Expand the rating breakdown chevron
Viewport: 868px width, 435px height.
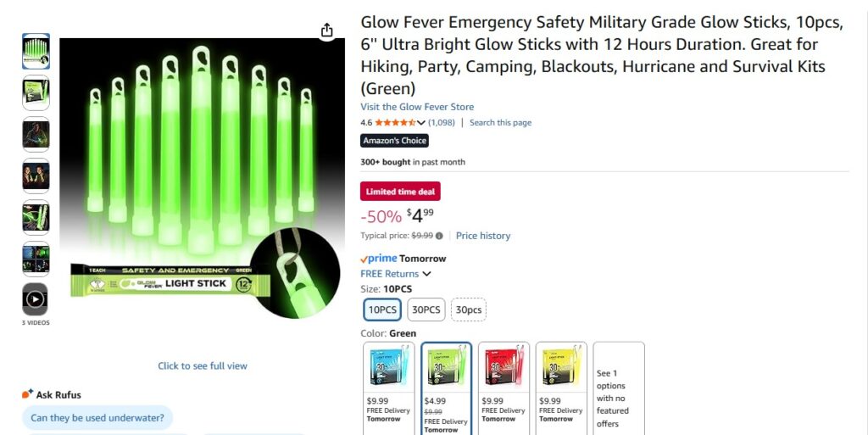(x=421, y=123)
